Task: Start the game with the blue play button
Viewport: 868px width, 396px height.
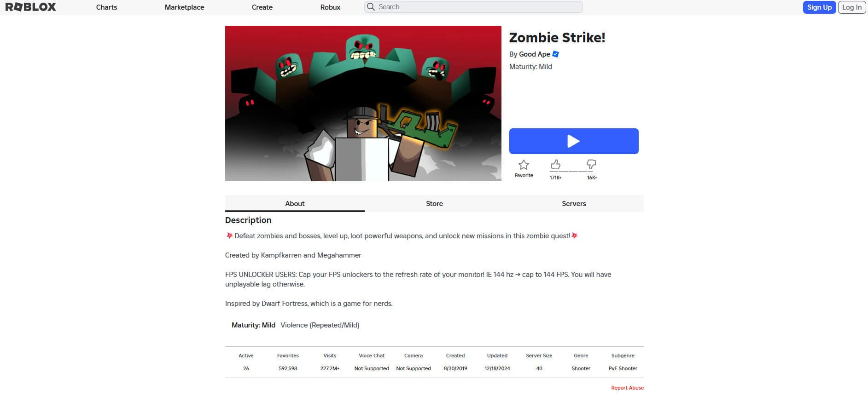Action: pyautogui.click(x=574, y=141)
